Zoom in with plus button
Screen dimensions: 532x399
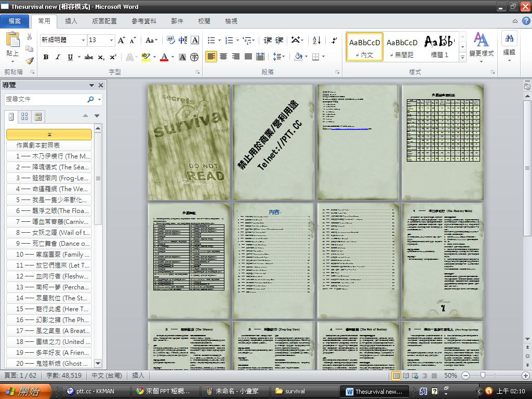point(526,376)
